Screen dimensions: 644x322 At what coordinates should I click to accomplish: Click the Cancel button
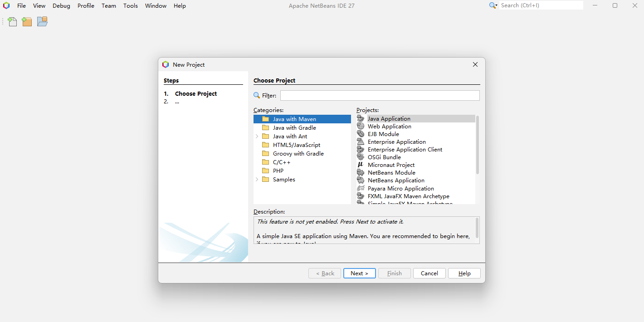click(429, 273)
